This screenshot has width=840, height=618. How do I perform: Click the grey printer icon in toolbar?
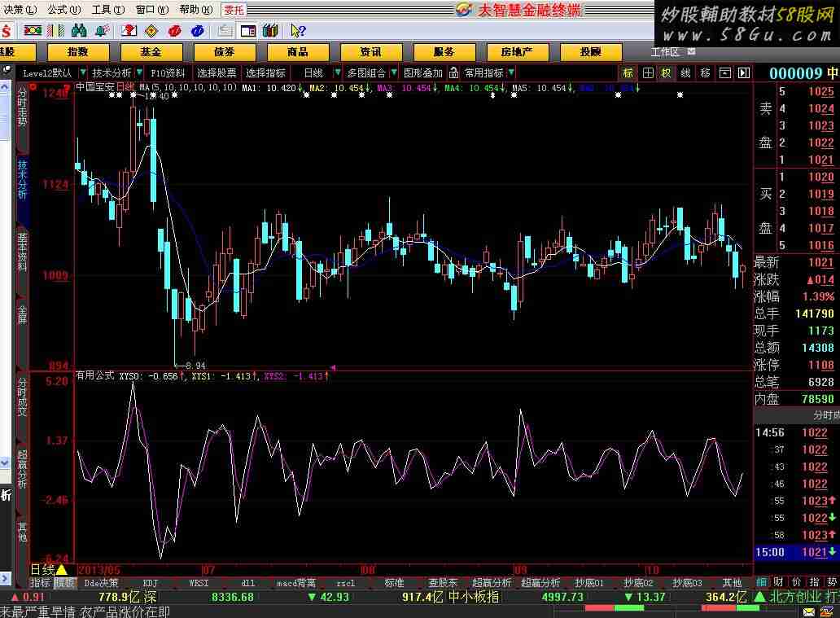point(225,31)
